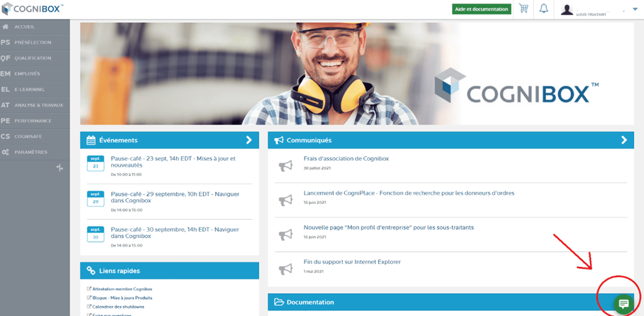Open Fin du support sur Internet Explorer

pyautogui.click(x=352, y=262)
